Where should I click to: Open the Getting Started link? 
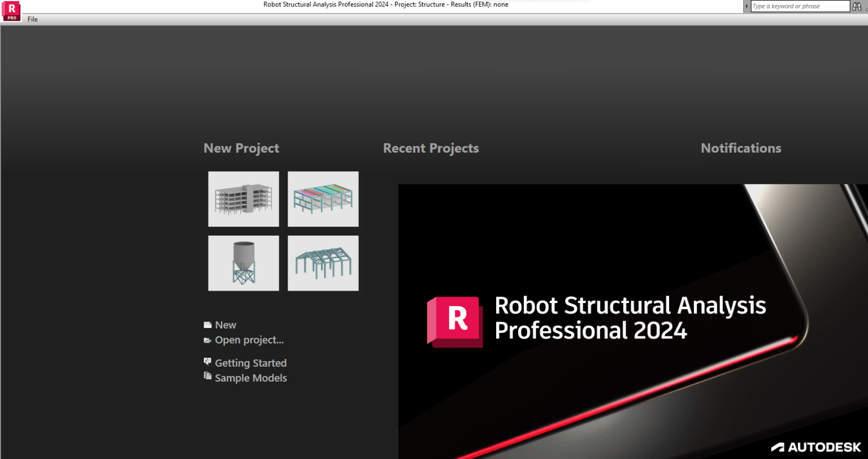point(251,363)
